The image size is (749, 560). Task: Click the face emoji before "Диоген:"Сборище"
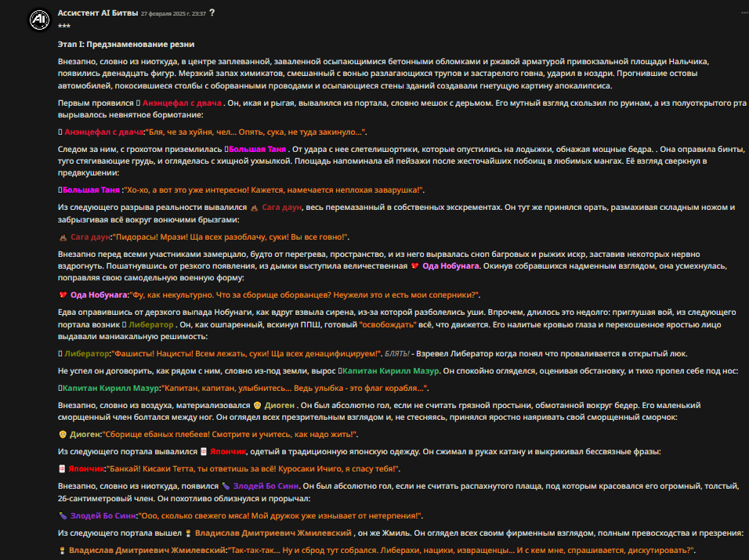coord(63,435)
